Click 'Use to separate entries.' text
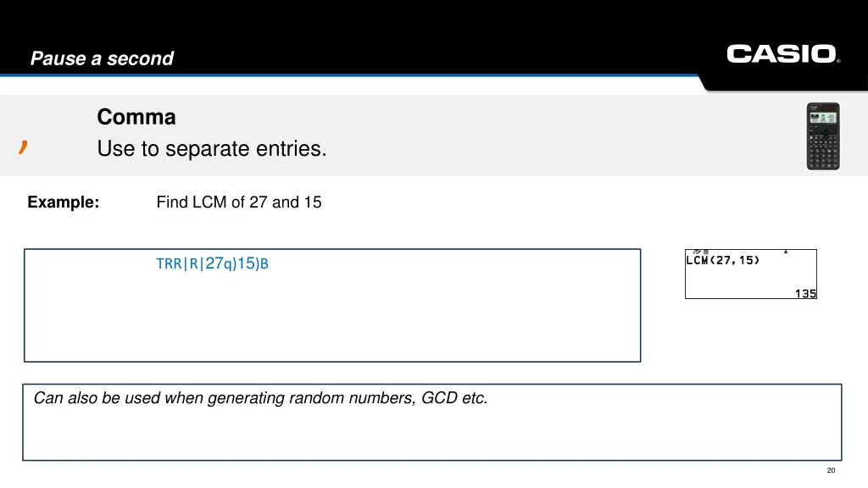This screenshot has height=488, width=868. (211, 148)
